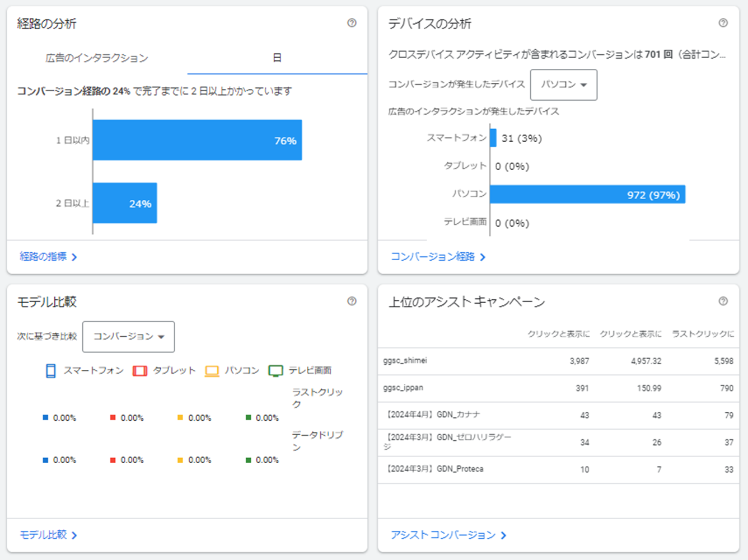This screenshot has height=560, width=748.
Task: Click the 972 (97%) パソコン bar
Action: (x=588, y=195)
